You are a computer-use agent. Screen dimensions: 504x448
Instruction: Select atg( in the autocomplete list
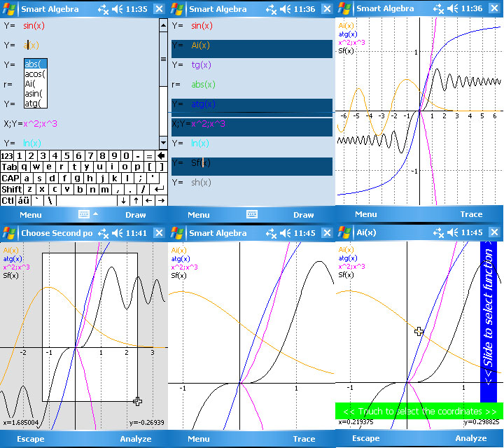(x=36, y=104)
